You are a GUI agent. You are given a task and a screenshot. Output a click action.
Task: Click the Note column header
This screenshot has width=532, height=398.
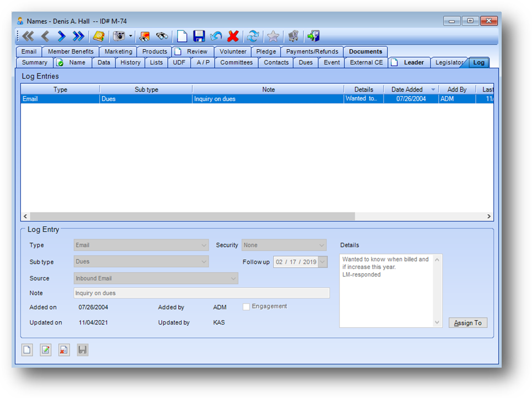coord(268,89)
